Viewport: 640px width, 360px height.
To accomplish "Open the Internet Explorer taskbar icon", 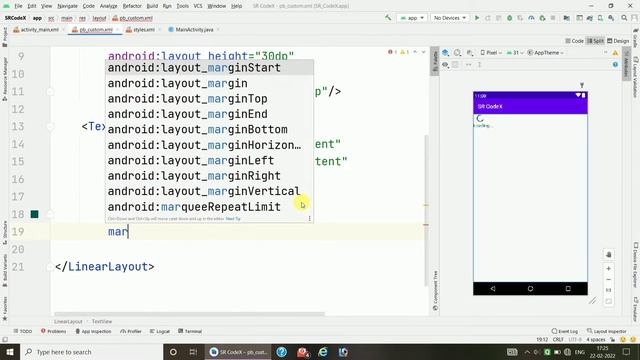I will coord(323,352).
